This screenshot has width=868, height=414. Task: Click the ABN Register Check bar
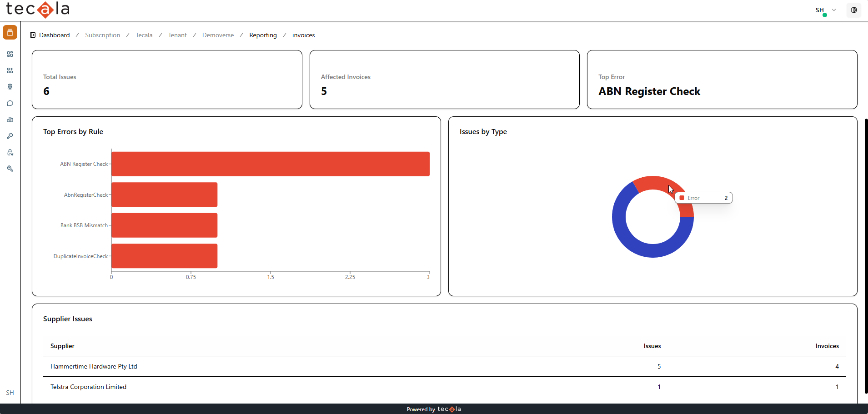[x=271, y=164]
